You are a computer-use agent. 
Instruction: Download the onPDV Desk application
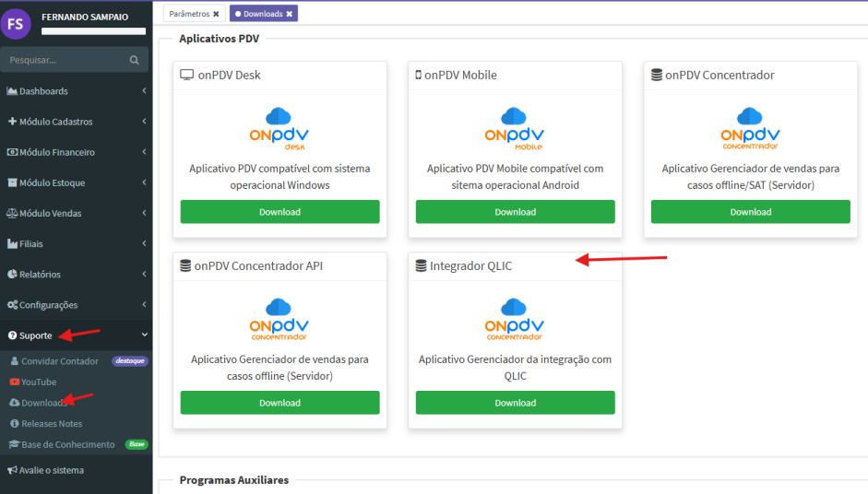tap(280, 212)
